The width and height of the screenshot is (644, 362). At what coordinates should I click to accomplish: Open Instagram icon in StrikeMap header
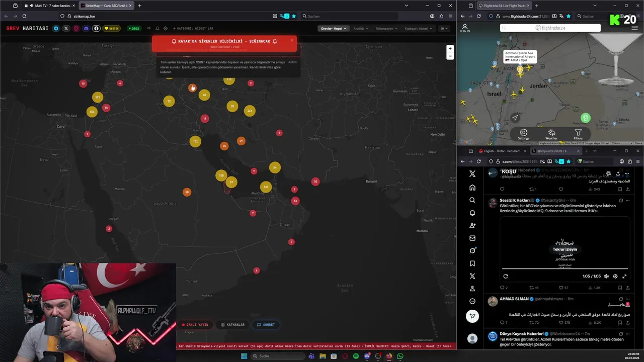[76, 29]
